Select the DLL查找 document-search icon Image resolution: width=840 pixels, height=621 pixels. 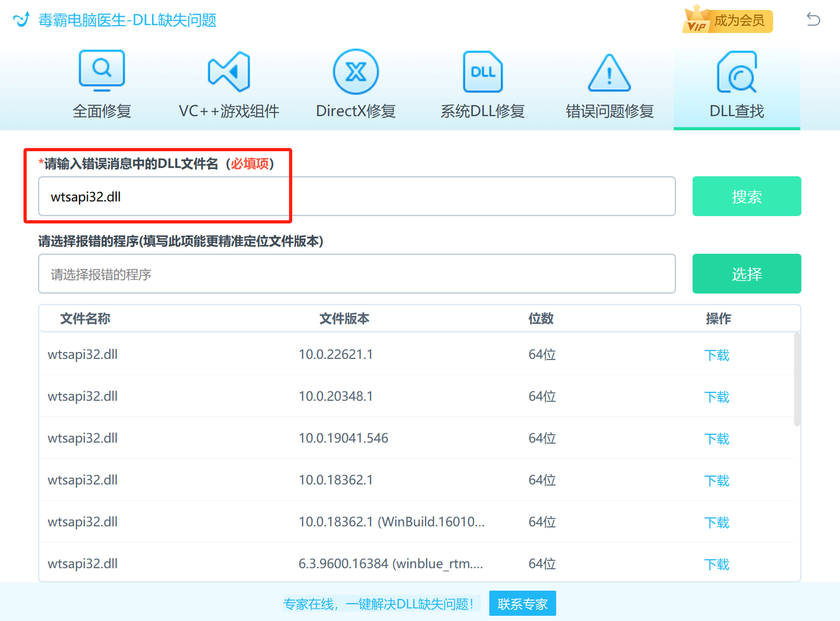(736, 71)
